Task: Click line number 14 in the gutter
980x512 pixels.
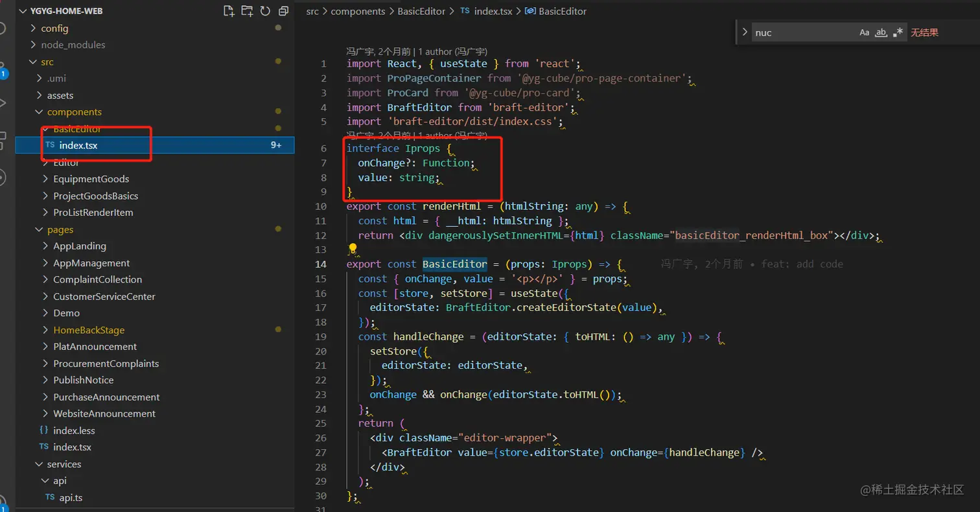Action: (320, 264)
